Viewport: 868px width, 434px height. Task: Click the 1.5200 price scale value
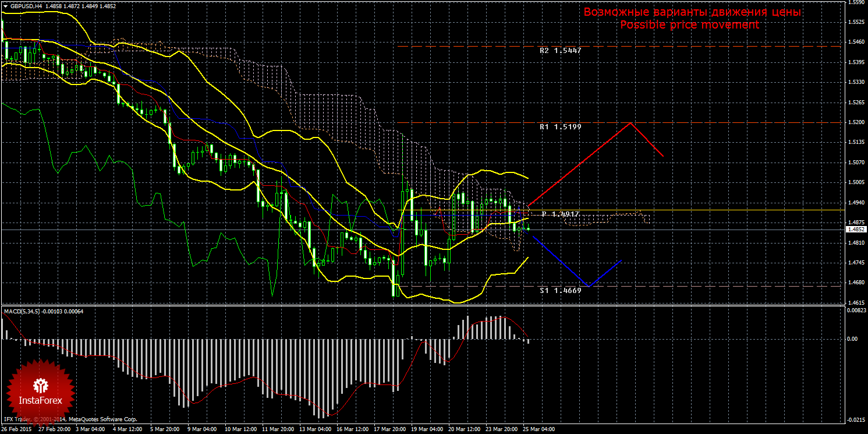(856, 122)
